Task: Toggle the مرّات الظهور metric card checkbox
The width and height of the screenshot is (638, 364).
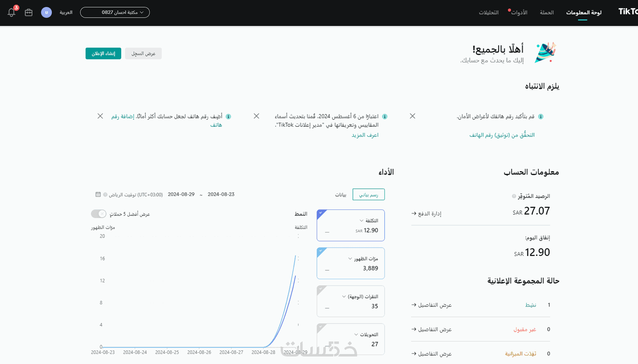Action: (321, 251)
